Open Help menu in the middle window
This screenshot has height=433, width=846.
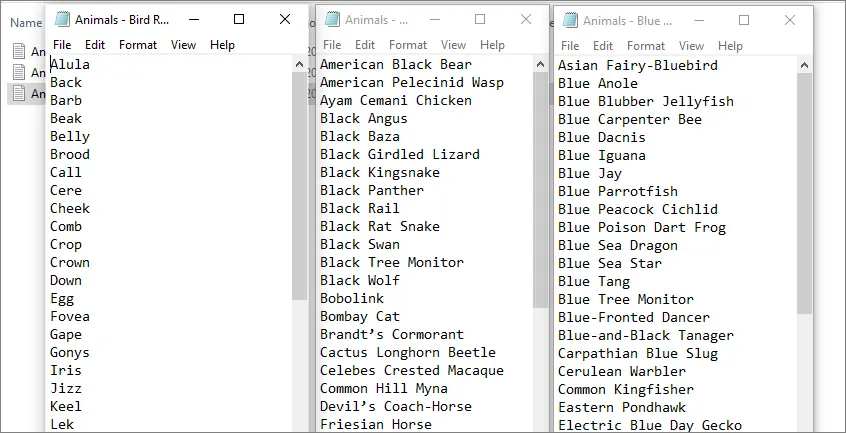[x=492, y=45]
